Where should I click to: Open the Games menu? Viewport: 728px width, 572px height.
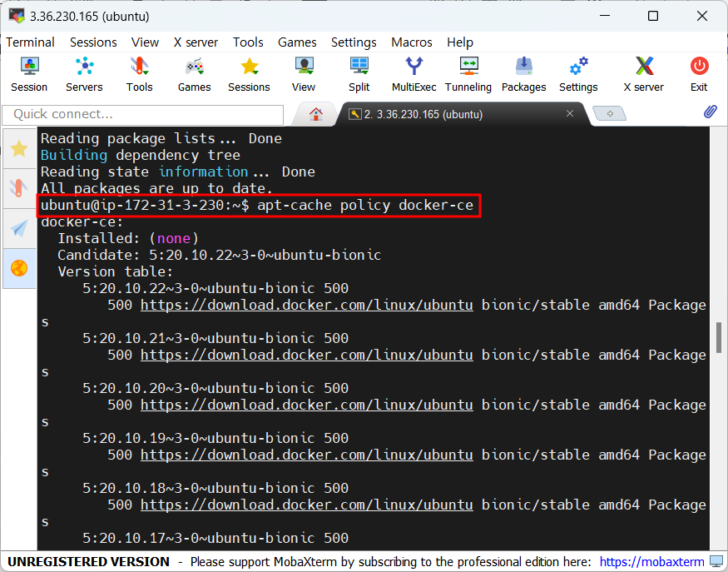tap(297, 42)
